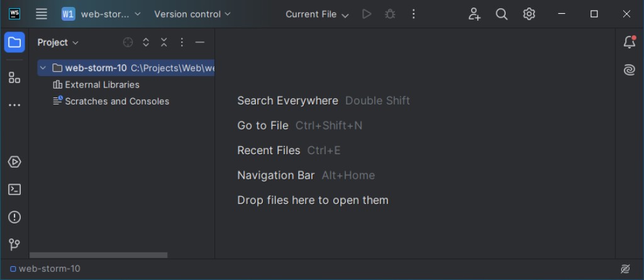This screenshot has height=280, width=644.
Task: Open the Services tool window
Action: pos(14,162)
